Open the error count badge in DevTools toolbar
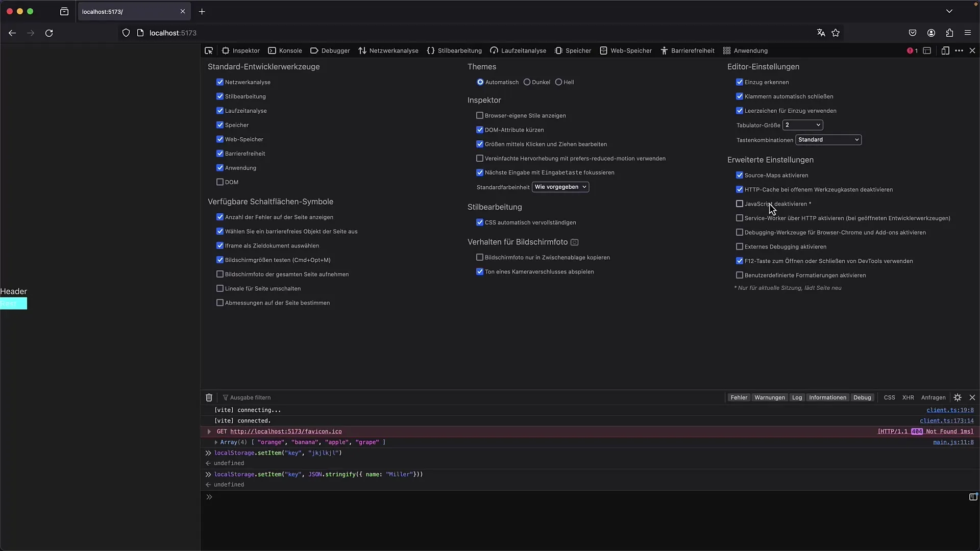Viewport: 980px width, 551px height. click(912, 51)
